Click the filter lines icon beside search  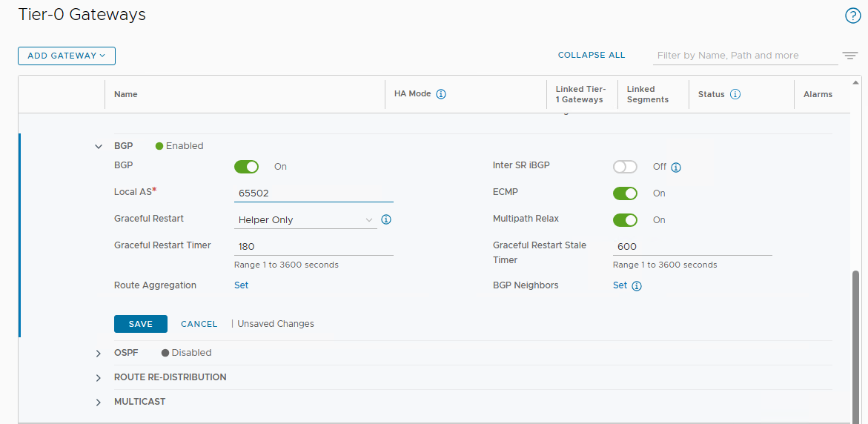849,56
